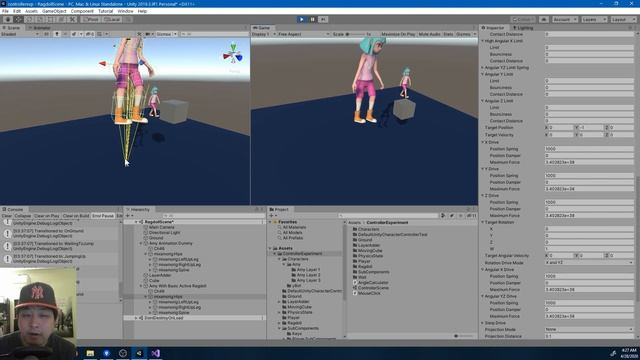This screenshot has height=360, width=640.
Task: Open the PhysicsState folder in asset list
Action: (370, 256)
